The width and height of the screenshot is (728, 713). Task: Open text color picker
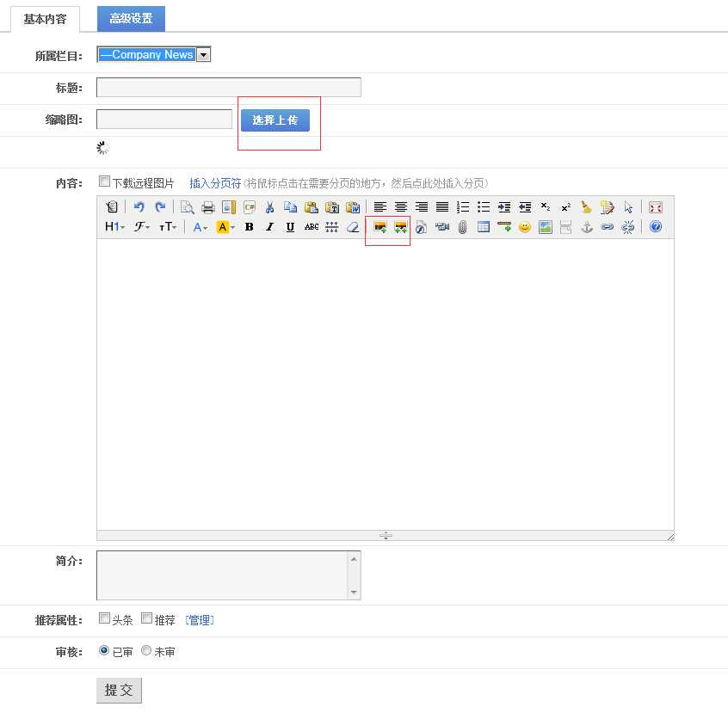(201, 227)
